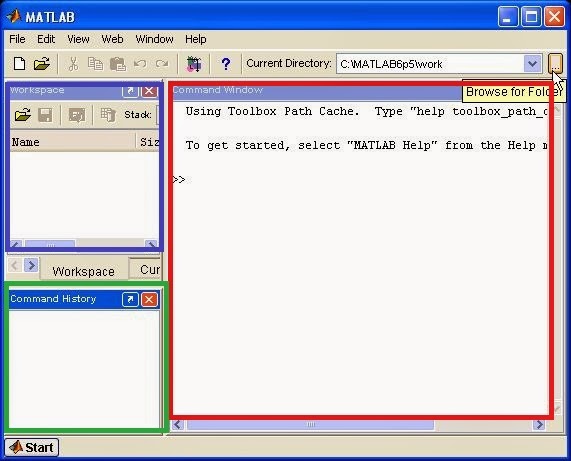Undock the Command History panel

coord(130,299)
